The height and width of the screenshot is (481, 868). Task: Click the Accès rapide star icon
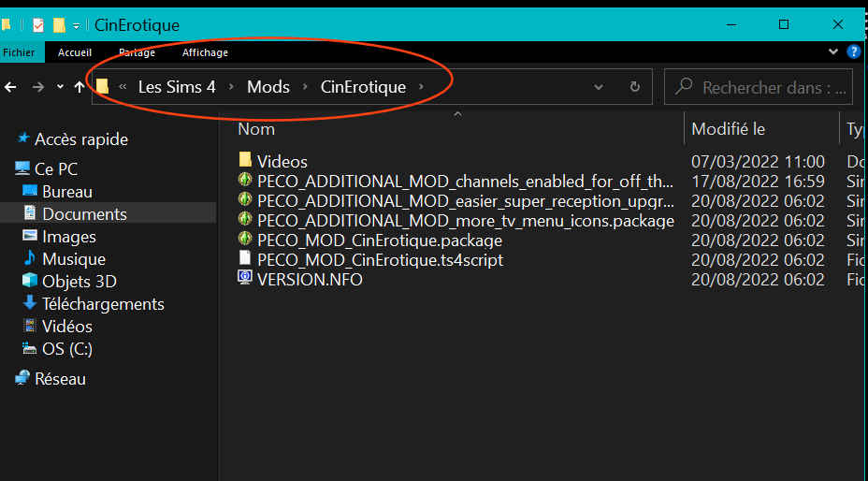click(x=22, y=138)
